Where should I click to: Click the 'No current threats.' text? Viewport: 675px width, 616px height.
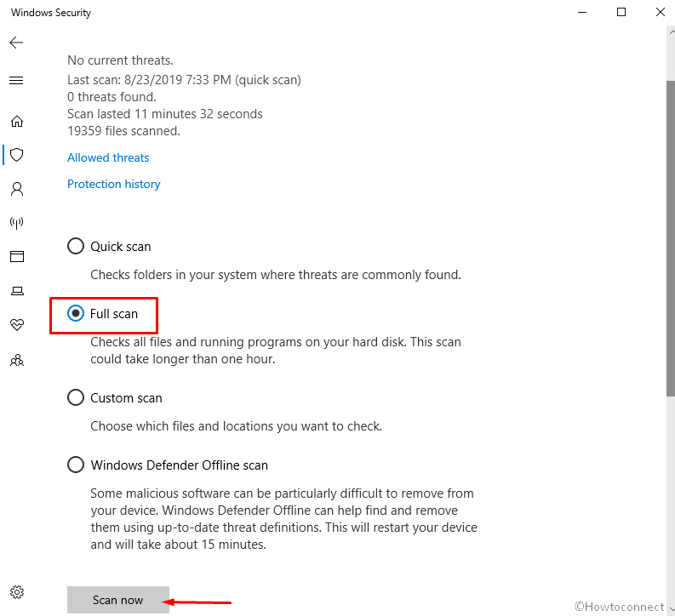click(x=120, y=60)
